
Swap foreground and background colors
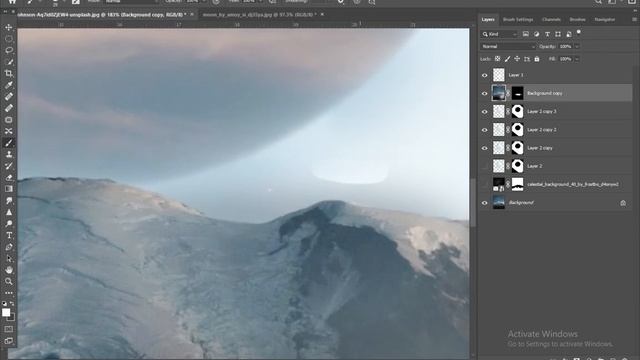click(12, 304)
